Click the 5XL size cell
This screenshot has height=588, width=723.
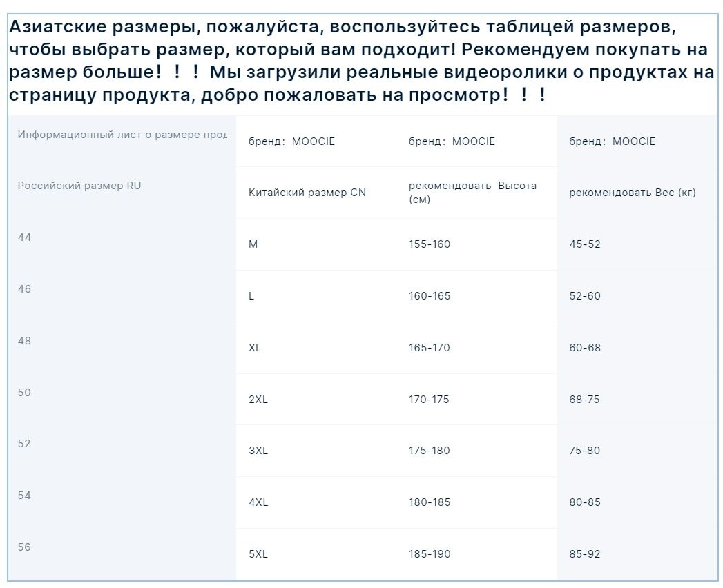258,554
